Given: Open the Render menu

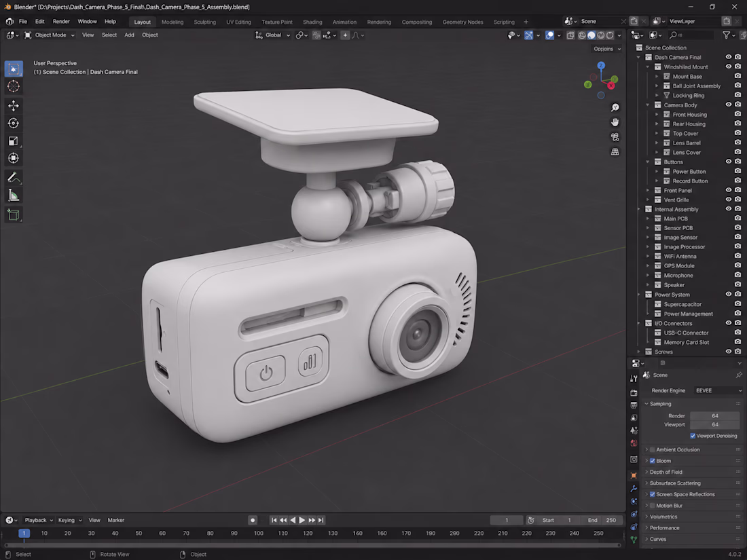Looking at the screenshot, I should pyautogui.click(x=61, y=22).
